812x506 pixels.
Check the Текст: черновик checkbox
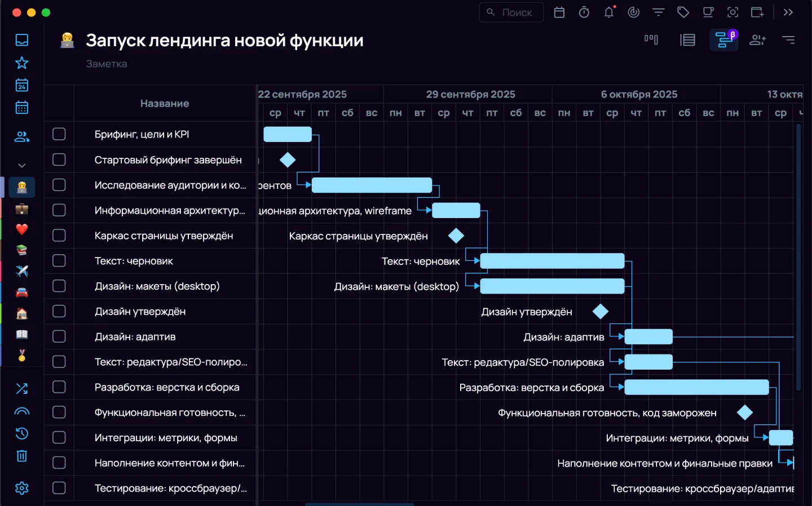pos(59,261)
